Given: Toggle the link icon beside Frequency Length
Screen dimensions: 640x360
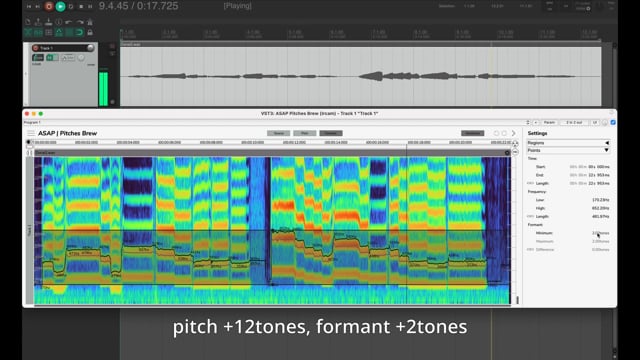Looking at the screenshot, I should click(x=530, y=216).
